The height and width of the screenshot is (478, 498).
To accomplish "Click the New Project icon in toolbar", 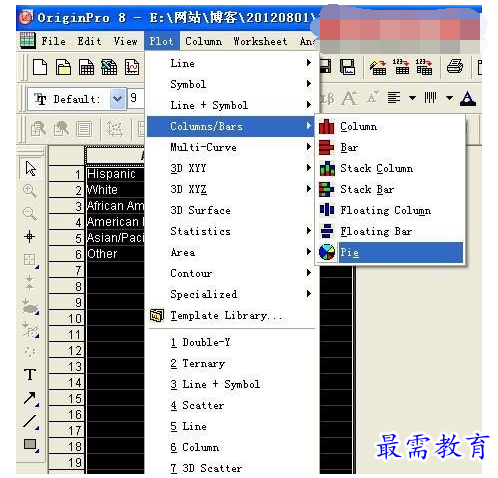I will click(x=40, y=67).
